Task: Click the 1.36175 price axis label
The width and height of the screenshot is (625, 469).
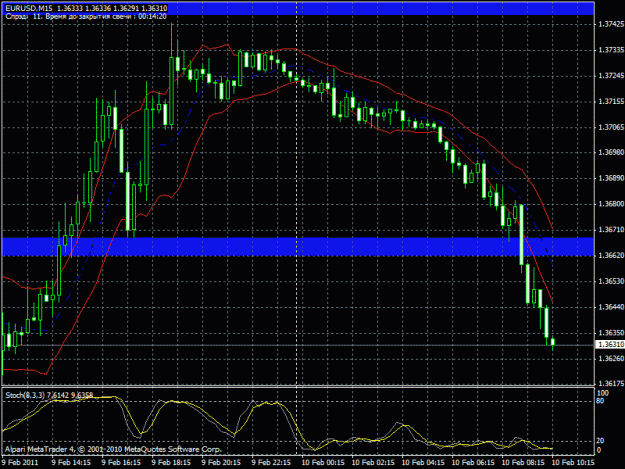Action: 611,384
